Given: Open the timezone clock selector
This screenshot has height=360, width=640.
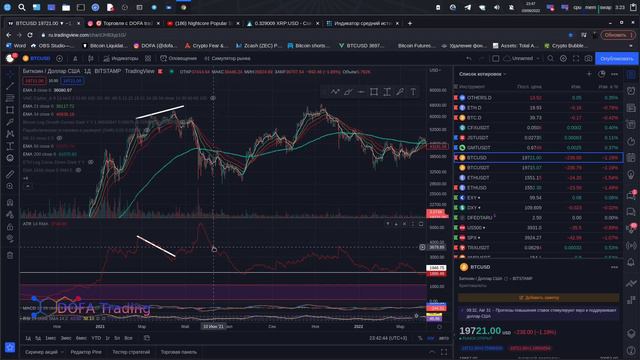Looking at the screenshot, I should click(388, 338).
